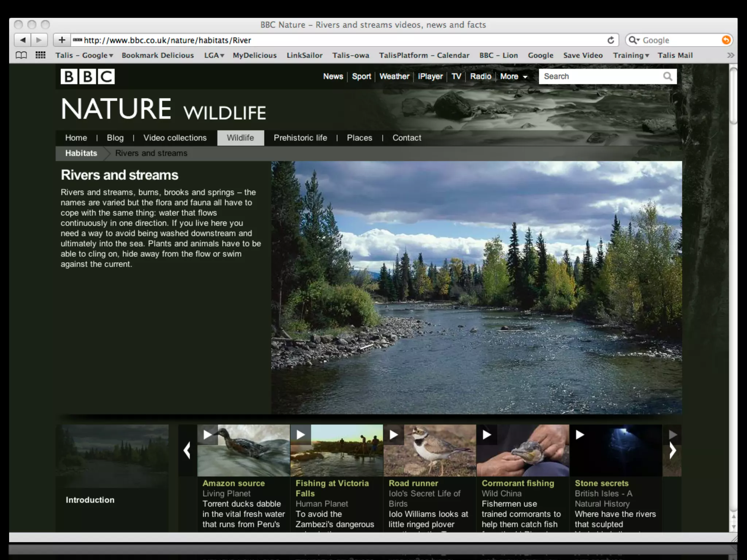Click the Habitats breadcrumb link

coord(81,153)
